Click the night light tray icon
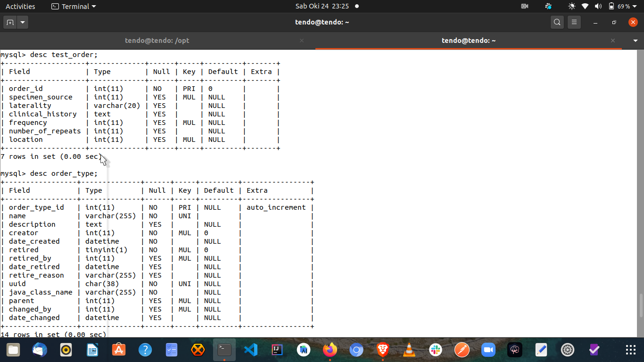Image resolution: width=644 pixels, height=362 pixels. pyautogui.click(x=572, y=6)
